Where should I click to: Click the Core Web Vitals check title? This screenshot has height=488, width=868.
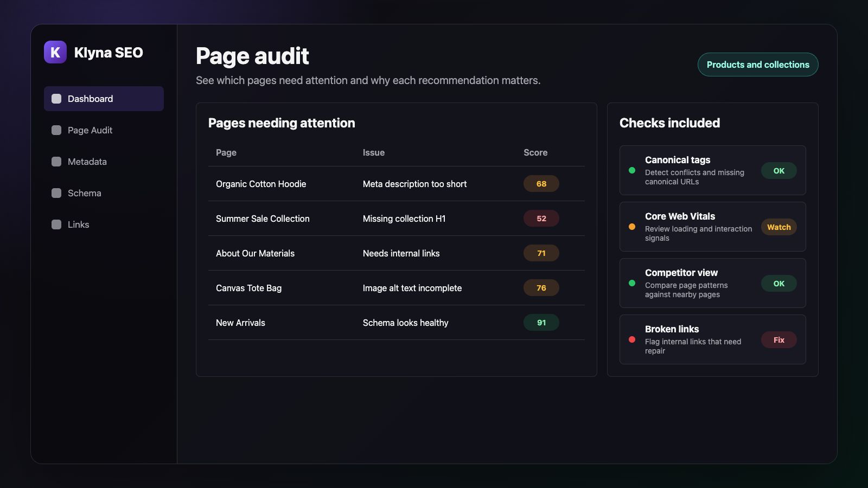tap(680, 216)
